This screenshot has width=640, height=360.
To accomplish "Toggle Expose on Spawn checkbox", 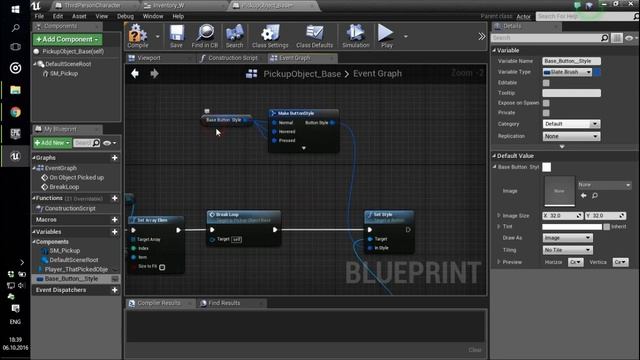I will coord(546,103).
